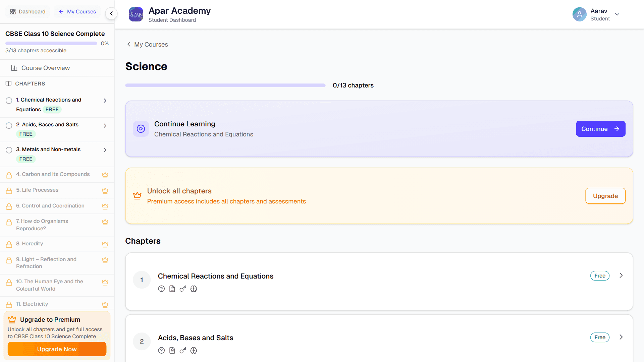Click the Upgrade Now button
The height and width of the screenshot is (362, 644).
[x=57, y=349]
